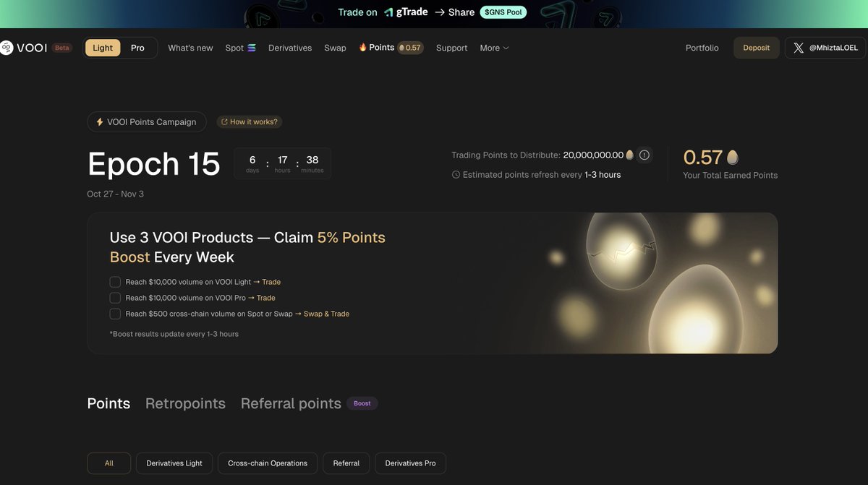Click the VOOI logo icon
Viewport: 868px width, 485px height.
point(6,48)
